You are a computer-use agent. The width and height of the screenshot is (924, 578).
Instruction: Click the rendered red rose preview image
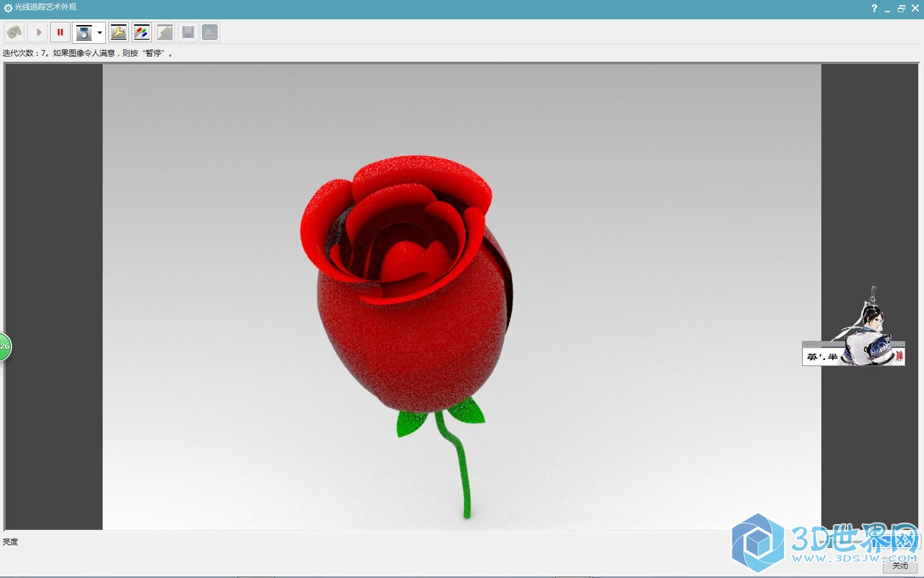pyautogui.click(x=462, y=297)
